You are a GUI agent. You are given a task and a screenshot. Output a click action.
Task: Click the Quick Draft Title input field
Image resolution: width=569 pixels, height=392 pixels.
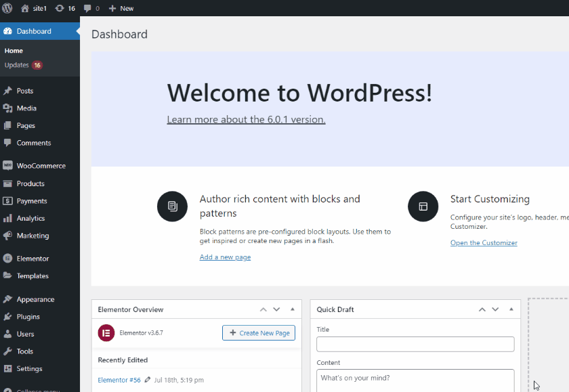[415, 344]
